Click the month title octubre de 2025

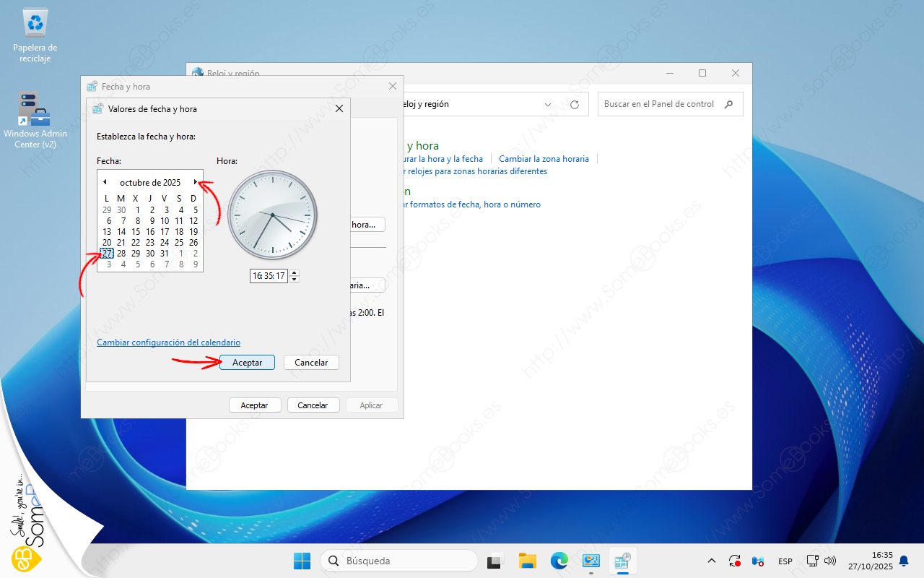150,183
